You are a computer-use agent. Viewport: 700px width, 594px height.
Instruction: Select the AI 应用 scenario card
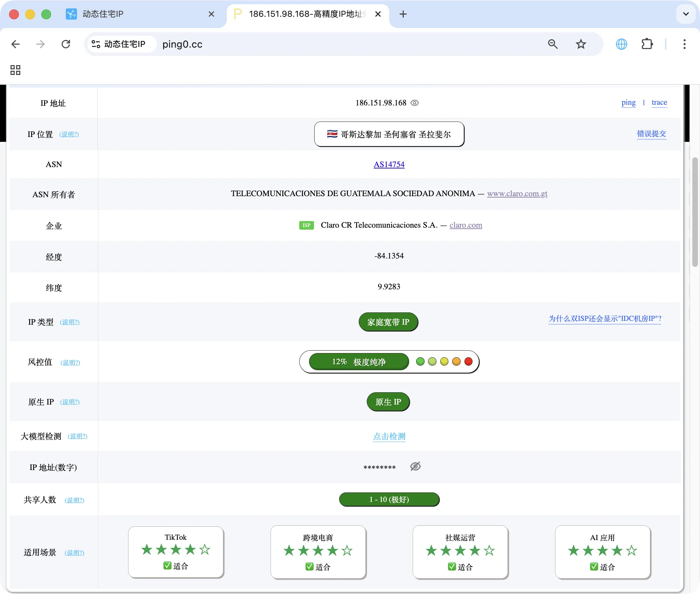click(603, 552)
